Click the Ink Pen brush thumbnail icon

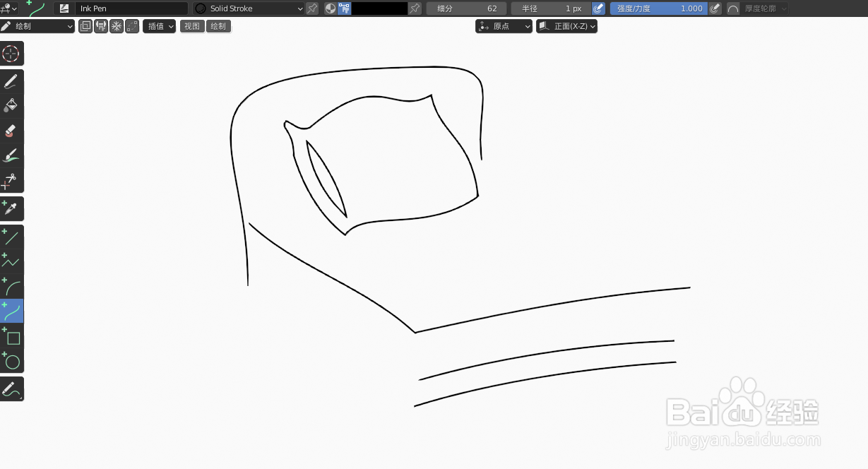[65, 8]
